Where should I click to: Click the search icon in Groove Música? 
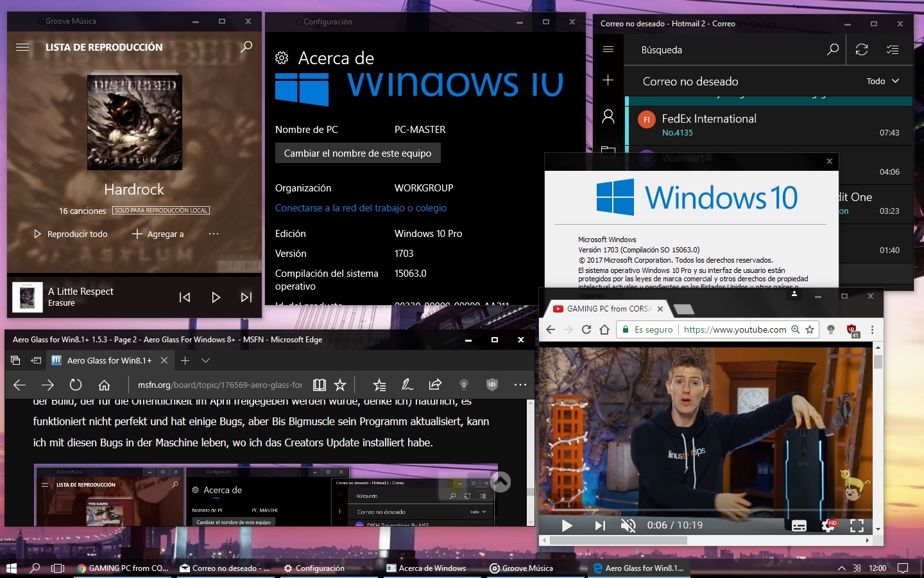click(246, 47)
